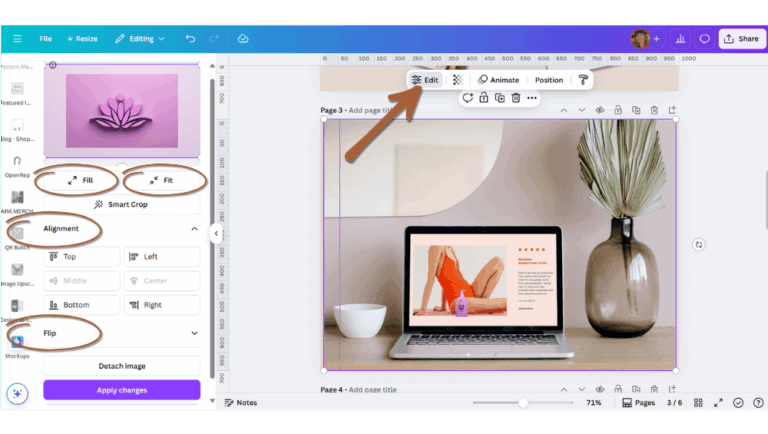The height and width of the screenshot is (434, 768).
Task: Lock Page 3
Action: [x=618, y=110]
